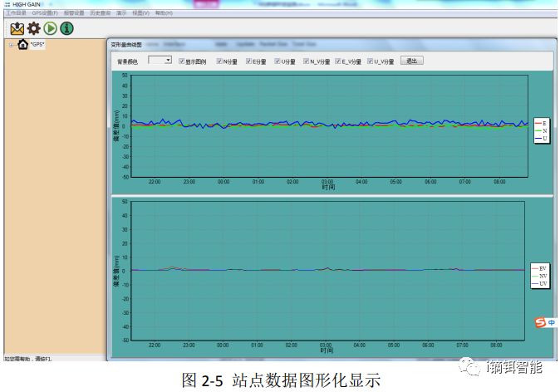Open the GPS设置 menu
560x392 pixels.
coord(44,14)
